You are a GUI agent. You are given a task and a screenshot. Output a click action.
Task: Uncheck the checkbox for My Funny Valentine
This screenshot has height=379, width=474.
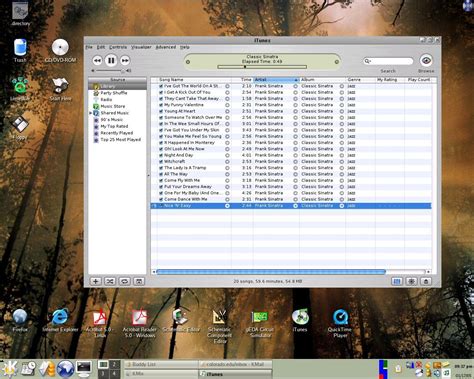pyautogui.click(x=161, y=105)
